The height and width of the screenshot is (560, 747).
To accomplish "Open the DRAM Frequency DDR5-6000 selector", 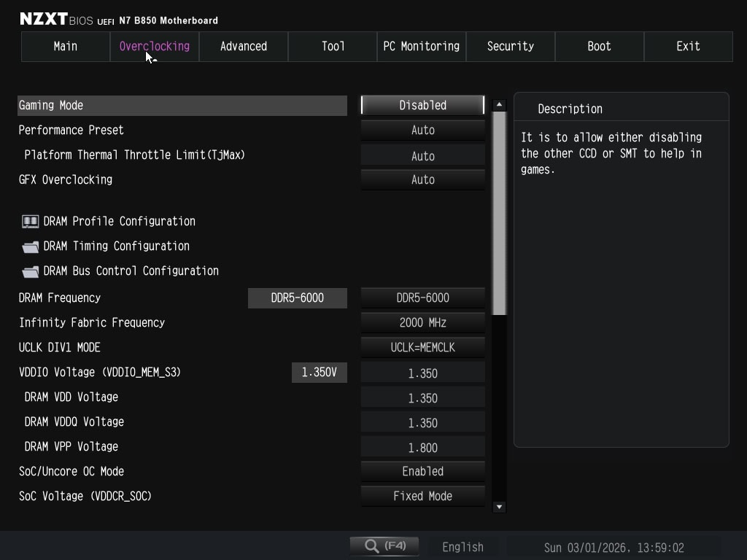I will 422,297.
